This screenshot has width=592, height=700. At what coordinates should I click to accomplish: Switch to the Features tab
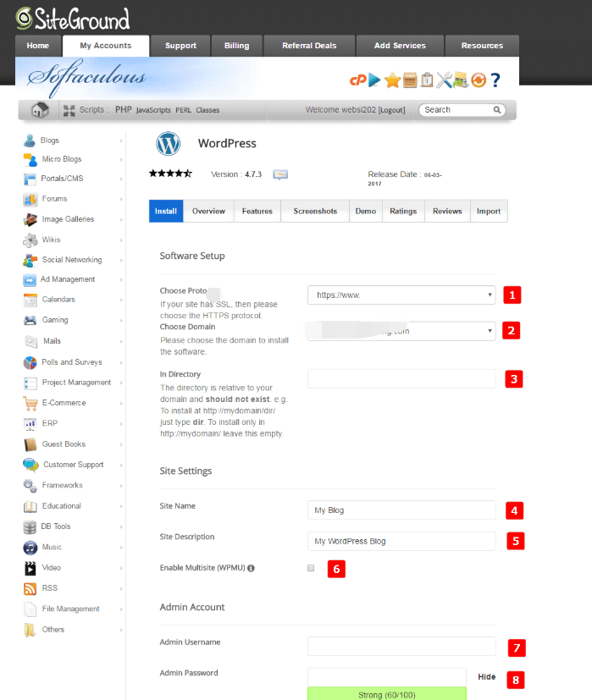tap(257, 211)
